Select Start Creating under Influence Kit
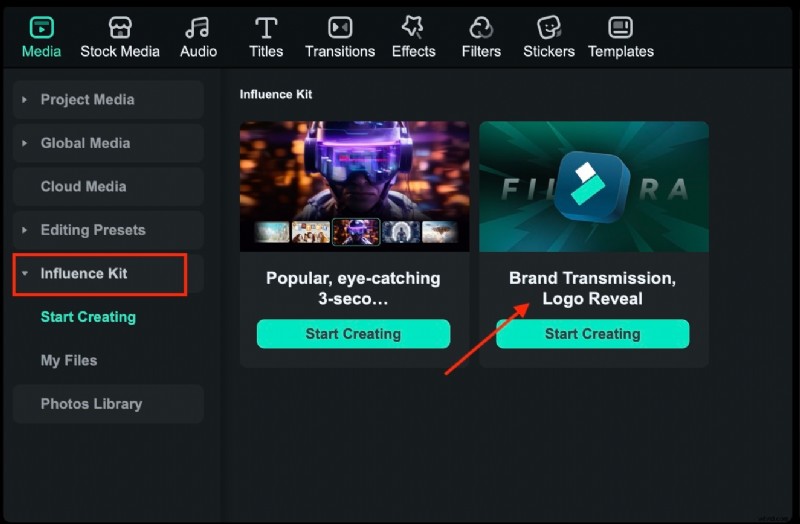The height and width of the screenshot is (524, 800). pos(88,317)
